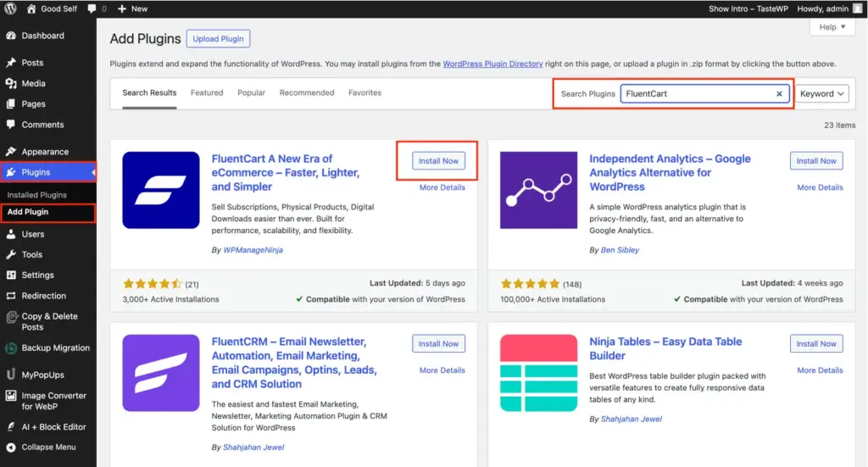868x467 pixels.
Task: Open Dashboard from the sidebar
Action: [x=42, y=36]
